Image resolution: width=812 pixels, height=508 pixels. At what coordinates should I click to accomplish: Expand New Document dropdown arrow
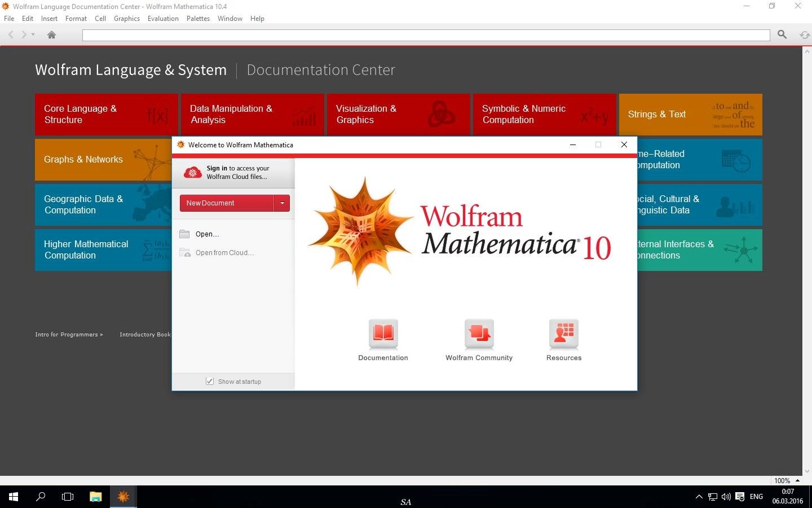pyautogui.click(x=282, y=203)
